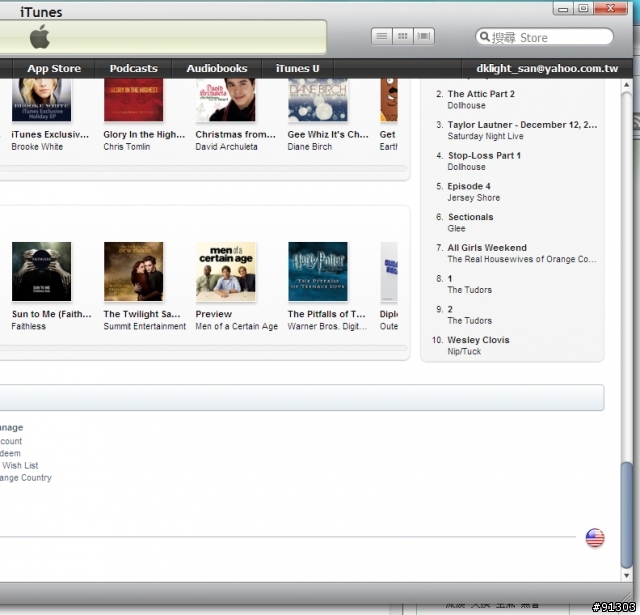Switch to Cover Flow view icon
This screenshot has height=615, width=640.
[x=424, y=36]
